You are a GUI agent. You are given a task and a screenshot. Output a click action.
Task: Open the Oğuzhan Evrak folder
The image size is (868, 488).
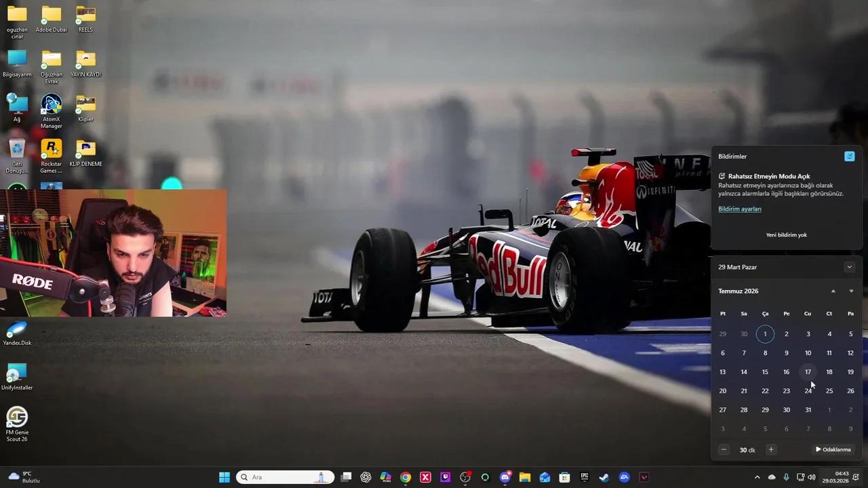52,66
